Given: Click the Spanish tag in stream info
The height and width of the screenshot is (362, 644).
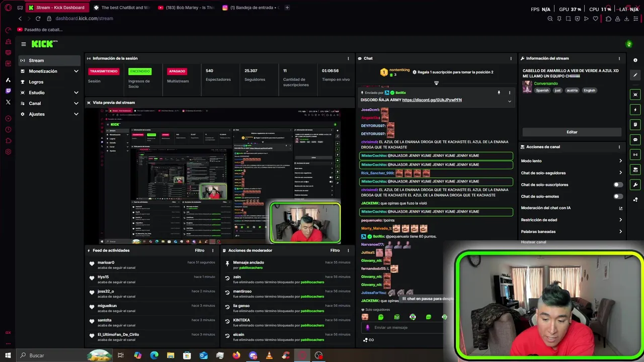Looking at the screenshot, I should click(x=542, y=90).
